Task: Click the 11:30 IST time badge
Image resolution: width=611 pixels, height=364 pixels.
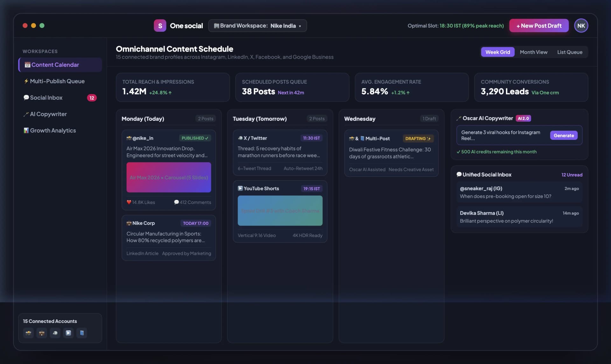Action: (x=312, y=138)
